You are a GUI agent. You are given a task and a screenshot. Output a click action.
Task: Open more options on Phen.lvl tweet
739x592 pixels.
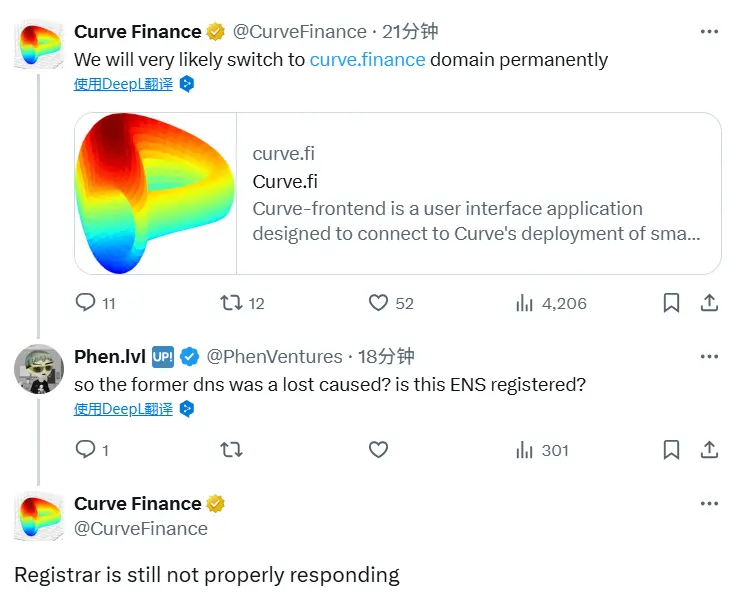pyautogui.click(x=709, y=357)
